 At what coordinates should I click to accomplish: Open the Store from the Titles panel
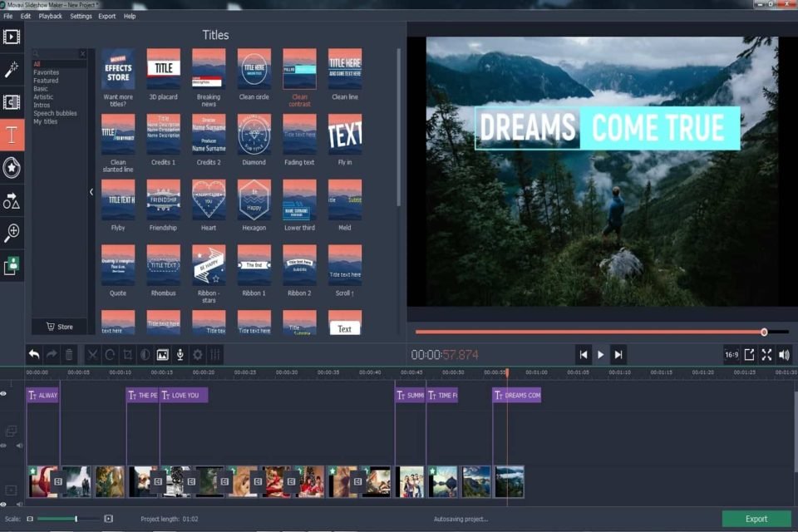(x=60, y=327)
